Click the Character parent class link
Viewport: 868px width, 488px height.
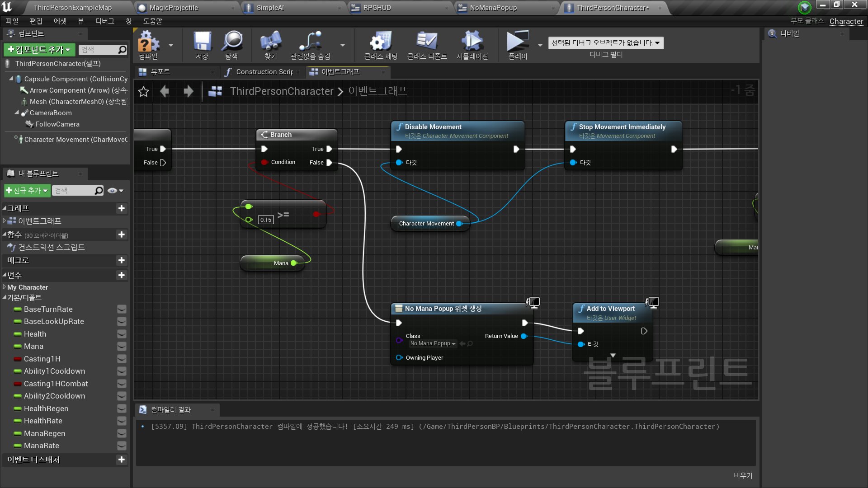click(846, 21)
